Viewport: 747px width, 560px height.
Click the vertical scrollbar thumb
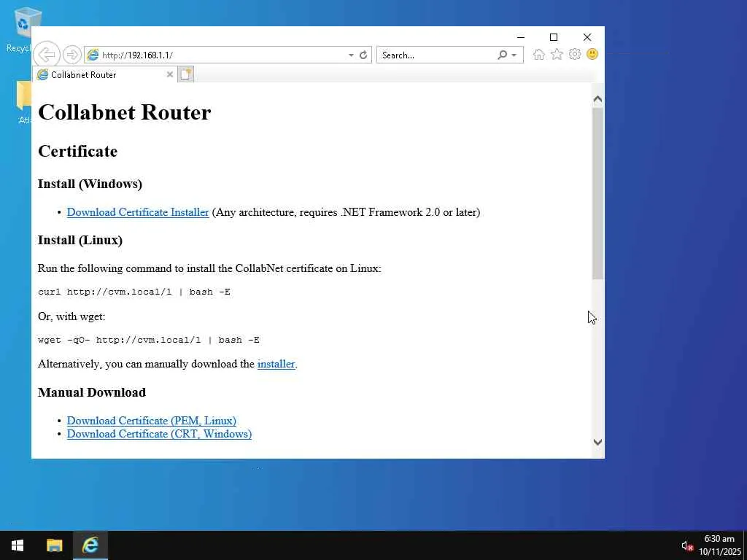click(597, 194)
